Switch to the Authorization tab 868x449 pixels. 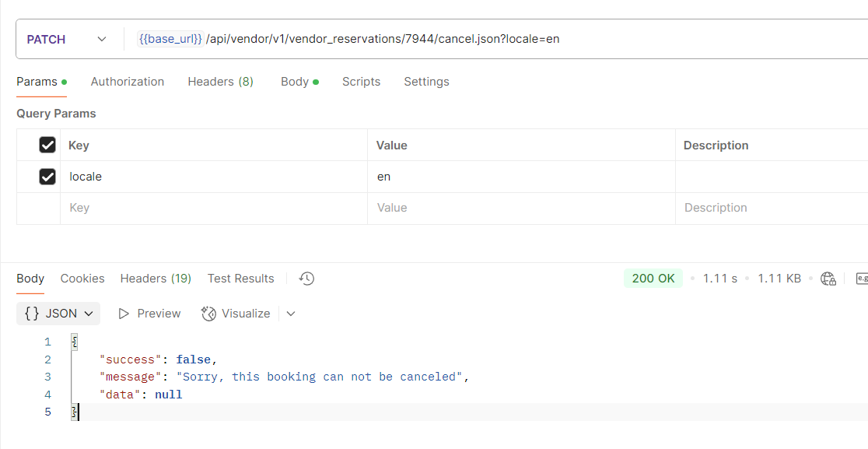(x=128, y=82)
